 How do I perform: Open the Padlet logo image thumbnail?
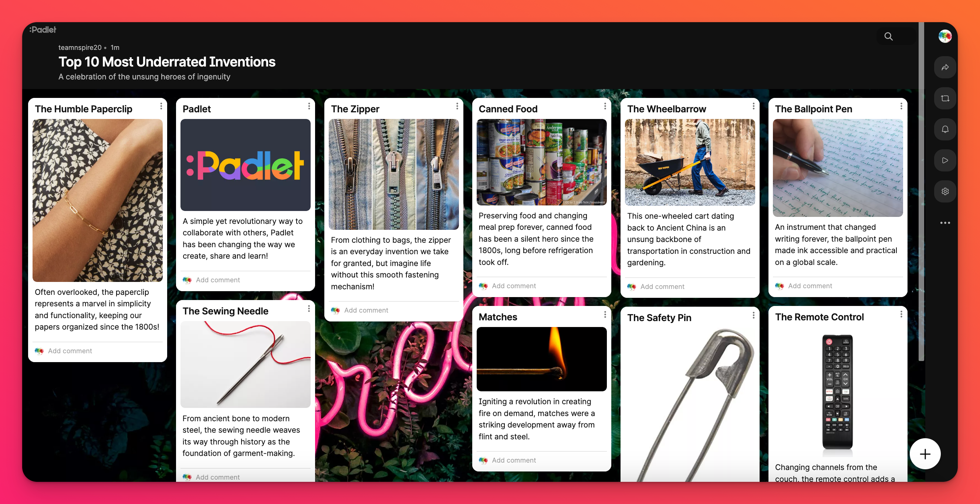pyautogui.click(x=245, y=164)
